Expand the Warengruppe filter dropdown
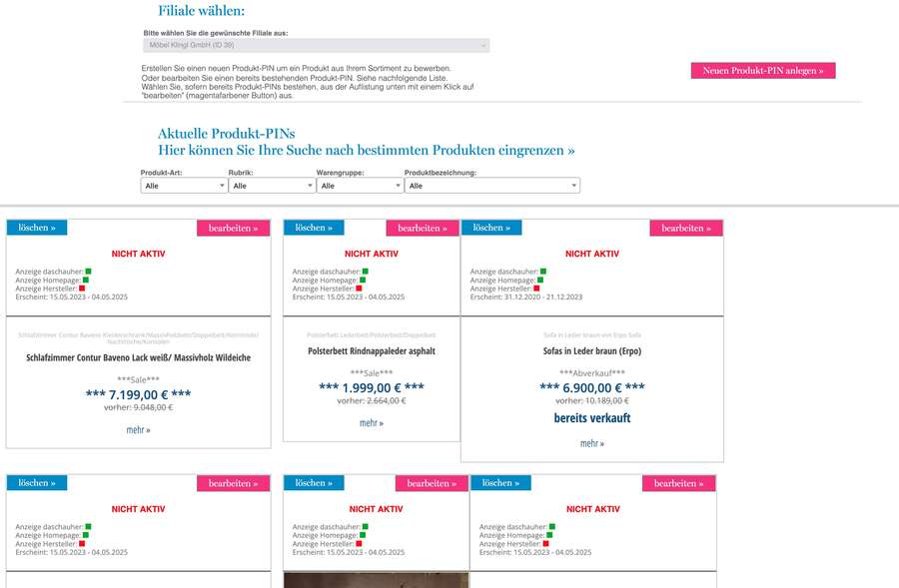 (360, 186)
